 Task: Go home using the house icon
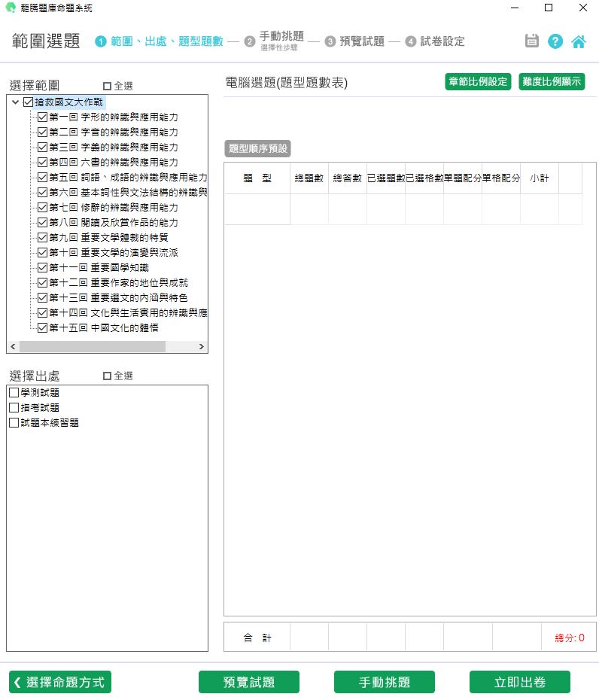coord(579,41)
